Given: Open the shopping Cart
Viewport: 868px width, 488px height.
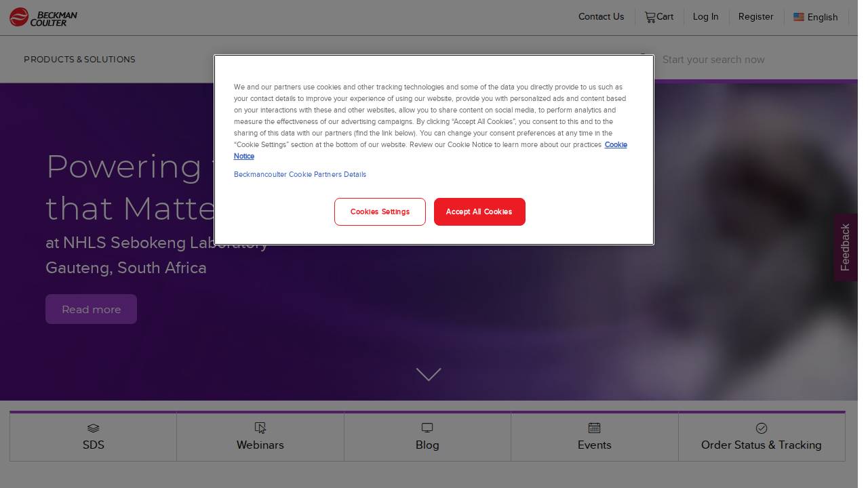Looking at the screenshot, I should 658,17.
